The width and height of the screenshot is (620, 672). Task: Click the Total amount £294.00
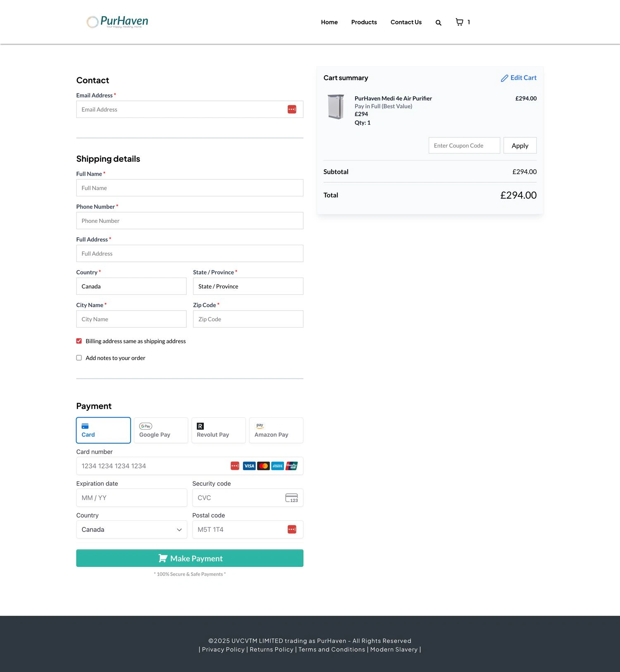[518, 195]
